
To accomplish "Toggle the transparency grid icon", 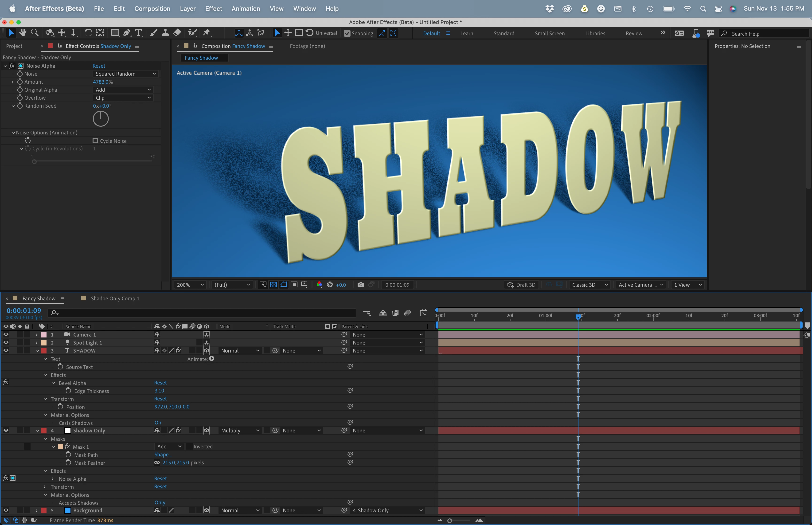I will 273,285.
